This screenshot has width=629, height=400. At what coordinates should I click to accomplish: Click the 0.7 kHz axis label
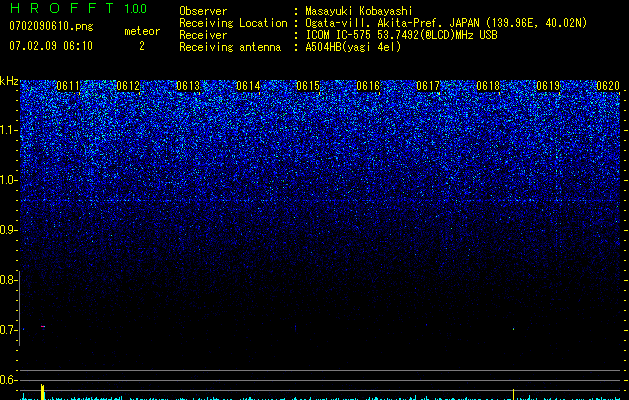point(8,330)
